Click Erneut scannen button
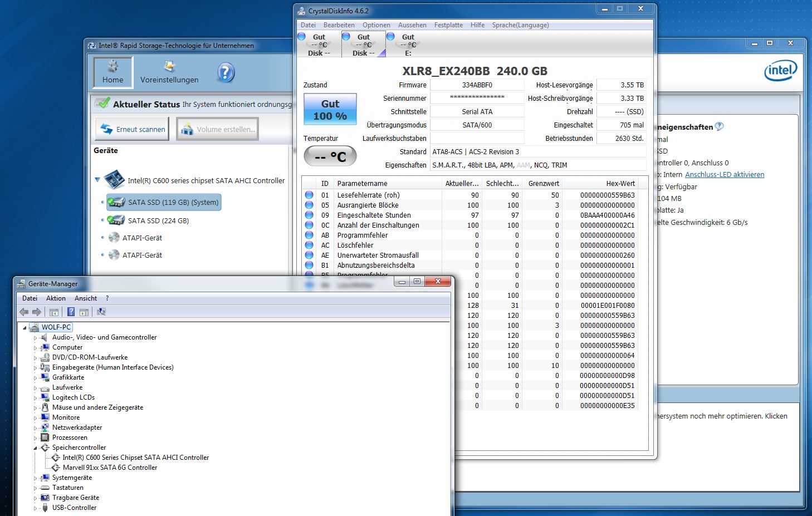This screenshot has width=812, height=516. click(x=133, y=129)
